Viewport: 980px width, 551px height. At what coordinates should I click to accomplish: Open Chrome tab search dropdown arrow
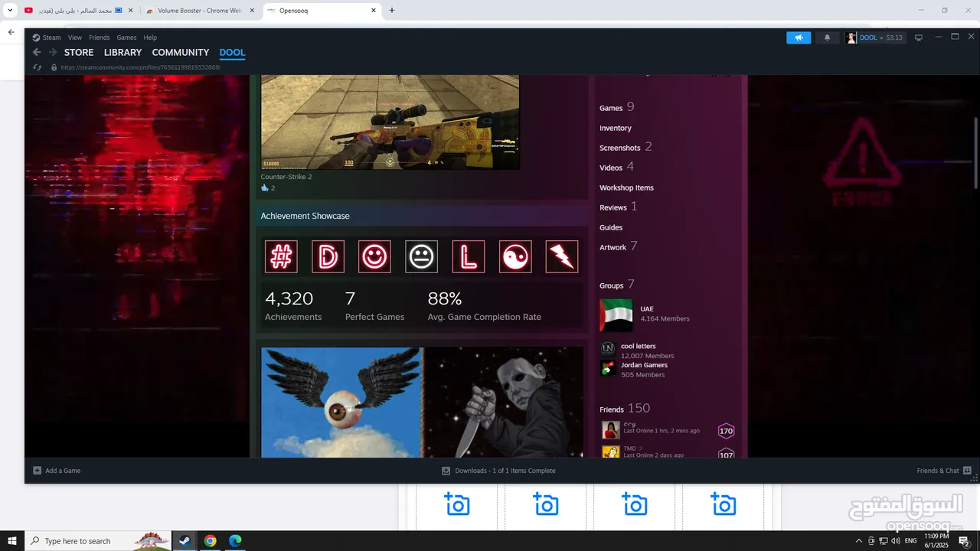[10, 11]
